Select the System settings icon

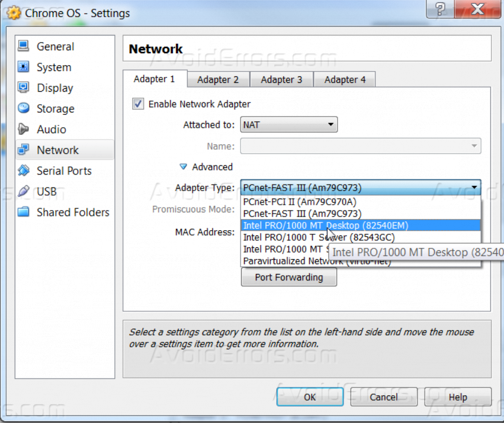54,67
